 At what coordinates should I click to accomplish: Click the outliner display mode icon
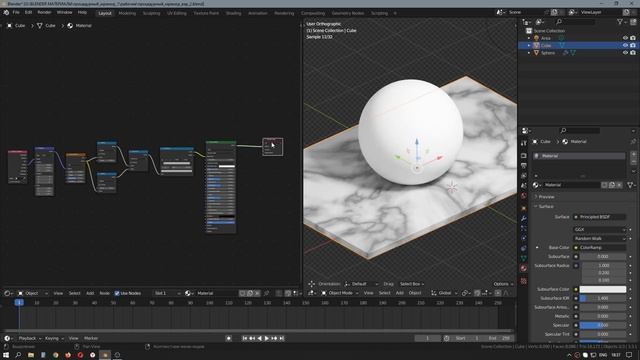(x=540, y=22)
